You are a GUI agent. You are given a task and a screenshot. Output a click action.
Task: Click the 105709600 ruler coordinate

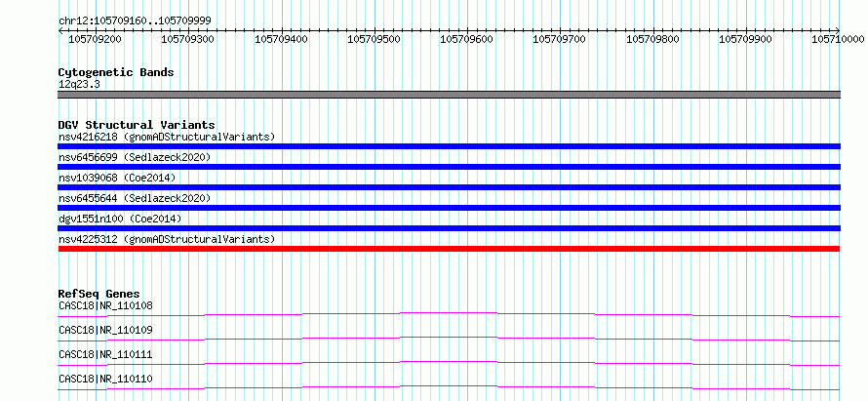pos(466,39)
